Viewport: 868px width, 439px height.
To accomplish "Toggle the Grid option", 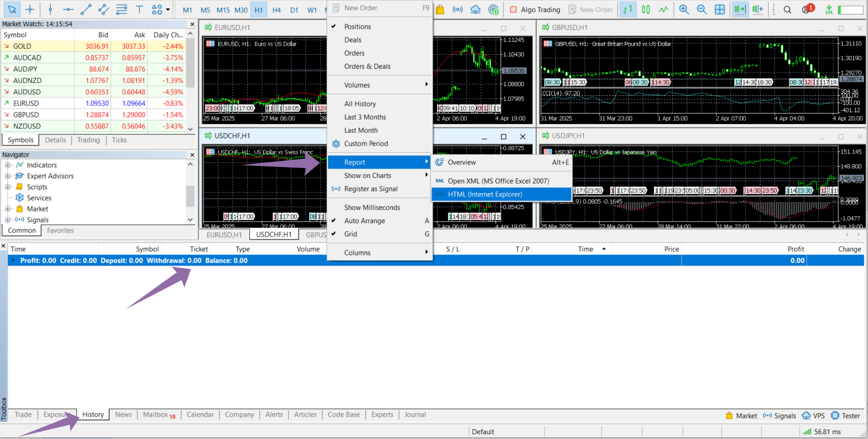I will point(351,234).
